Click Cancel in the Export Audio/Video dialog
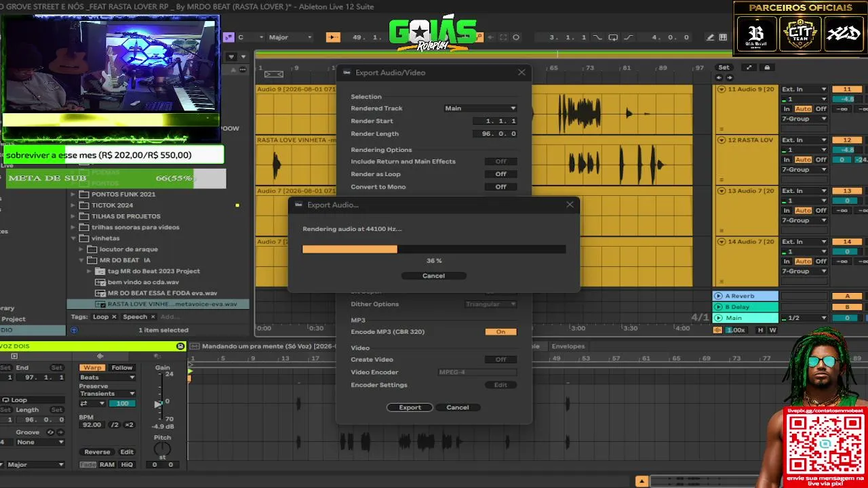Screen dimensions: 868x488 (x=457, y=407)
